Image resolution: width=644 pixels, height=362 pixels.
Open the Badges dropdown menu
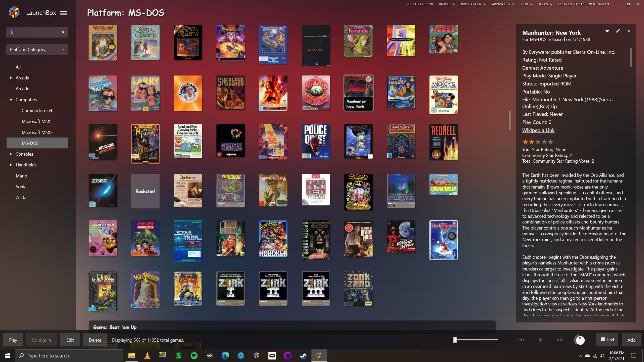click(447, 4)
